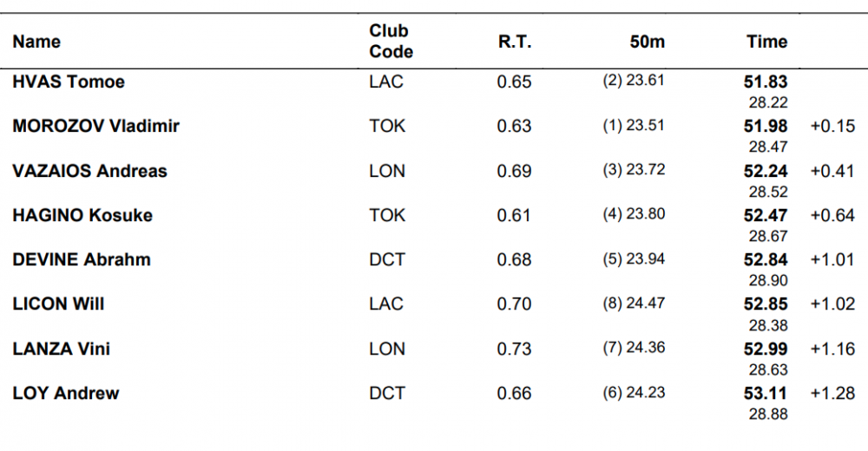Click on LOY Andrew

click(x=66, y=394)
